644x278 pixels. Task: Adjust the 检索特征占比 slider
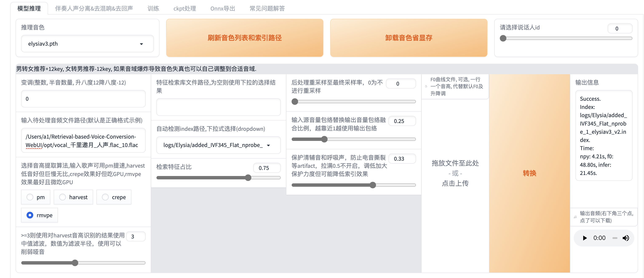point(248,177)
